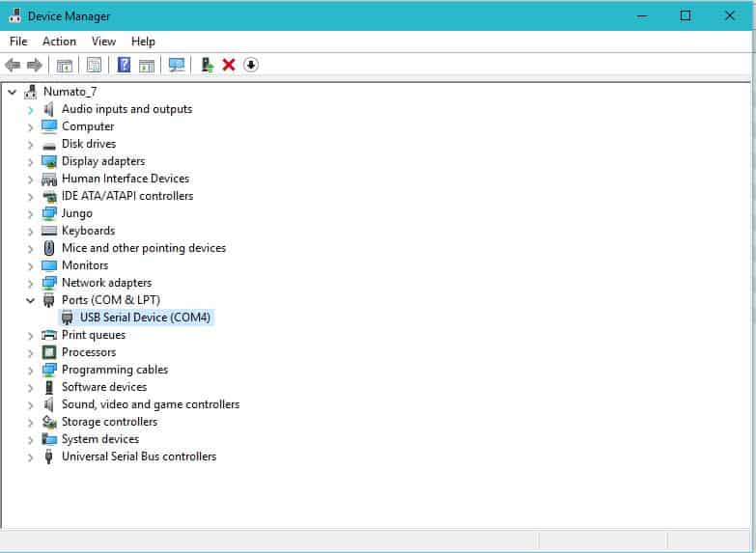Click the Processors chip icon
Image resolution: width=756 pixels, height=553 pixels.
pyautogui.click(x=49, y=352)
